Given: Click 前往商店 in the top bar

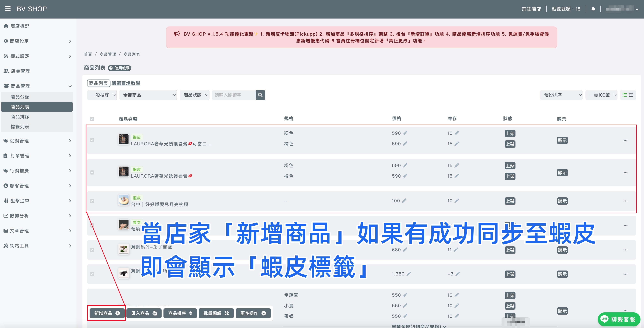Looking at the screenshot, I should click(x=531, y=9).
